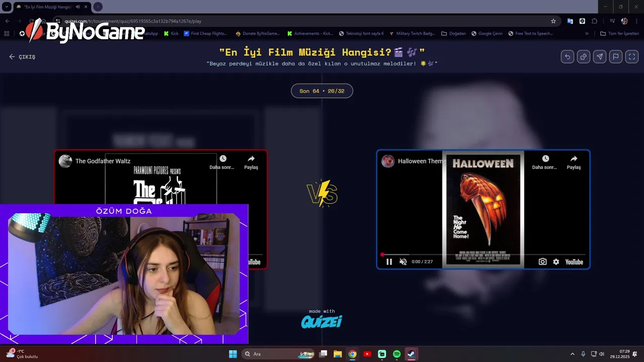Viewport: 644px width, 362px height.
Task: Open YouTube logo link in Halloween player
Action: (574, 262)
